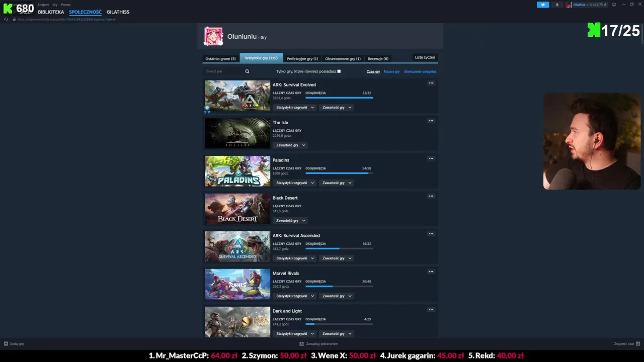Viewport: 644px width, 362px height.
Task: Expand Statystyki rozgrywki for ARK: Survival Ascended
Action: pos(295,258)
